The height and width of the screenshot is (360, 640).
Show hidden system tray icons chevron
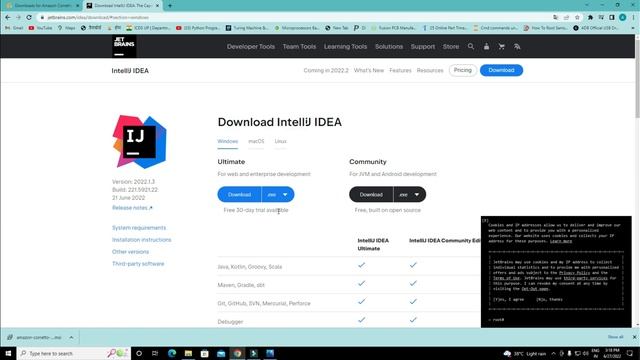553,353
